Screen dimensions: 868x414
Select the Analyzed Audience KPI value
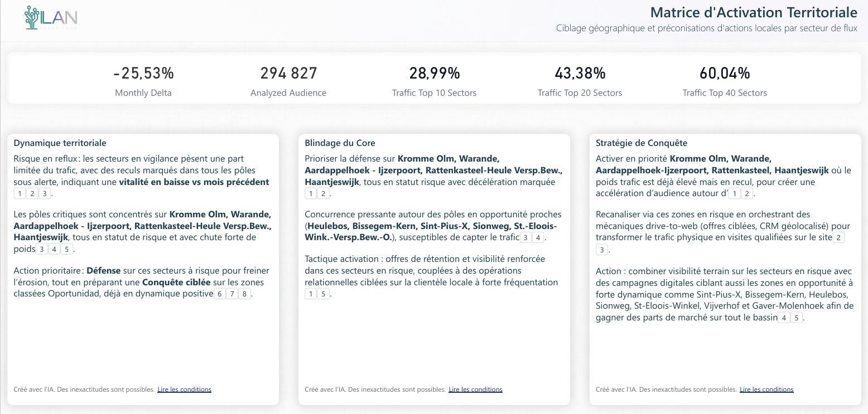pos(288,74)
